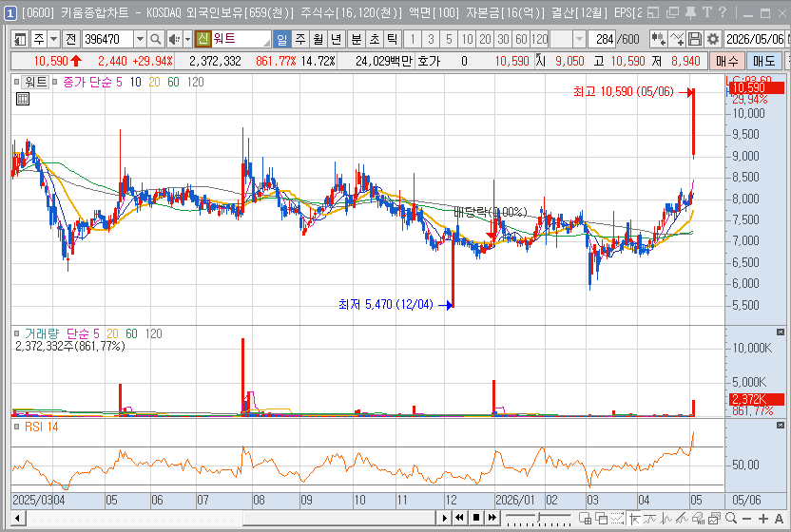
Task: Click the add-indicator candles icon
Action: click(x=658, y=39)
